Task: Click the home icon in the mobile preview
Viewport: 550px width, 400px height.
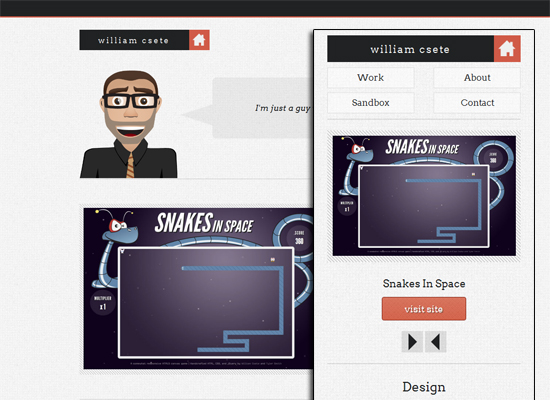Action: (x=507, y=49)
